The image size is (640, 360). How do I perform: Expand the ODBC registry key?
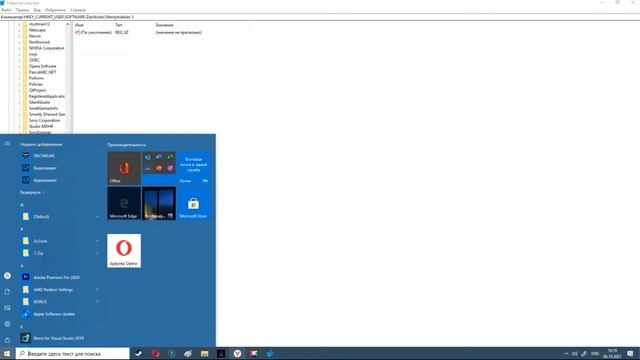[19, 60]
